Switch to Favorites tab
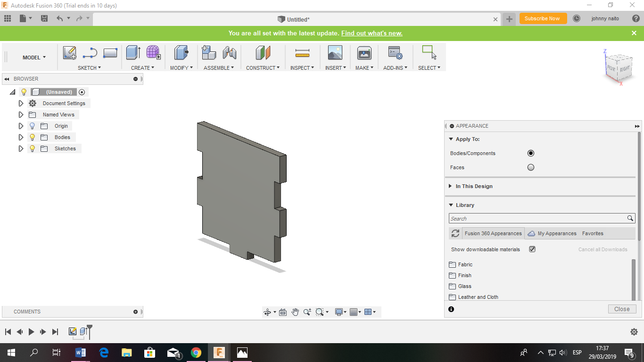This screenshot has width=644, height=362. (593, 233)
